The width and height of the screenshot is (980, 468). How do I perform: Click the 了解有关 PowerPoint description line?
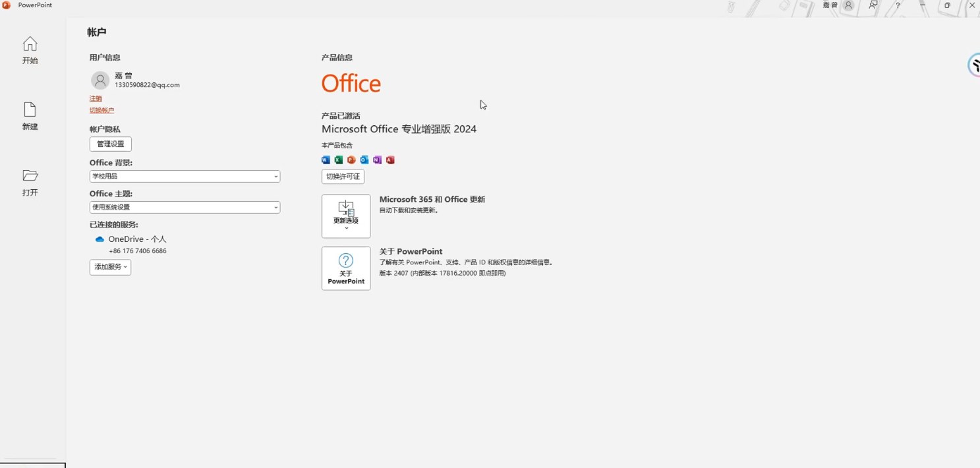467,262
